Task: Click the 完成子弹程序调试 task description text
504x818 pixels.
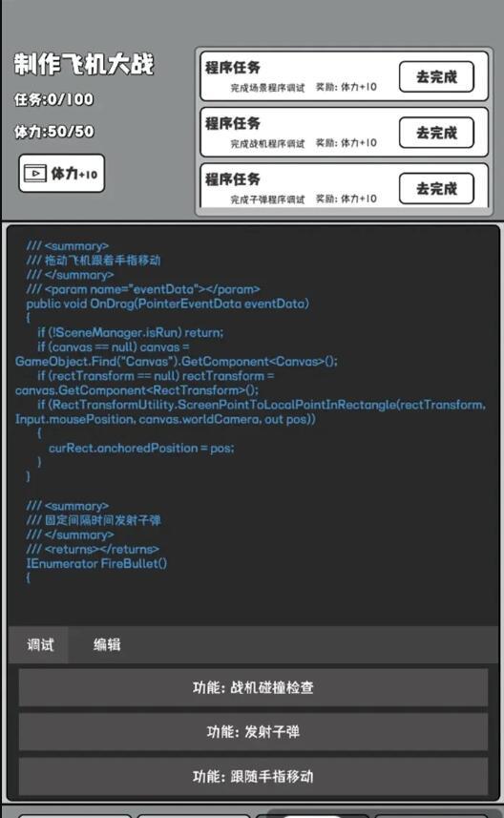Action: pos(267,199)
